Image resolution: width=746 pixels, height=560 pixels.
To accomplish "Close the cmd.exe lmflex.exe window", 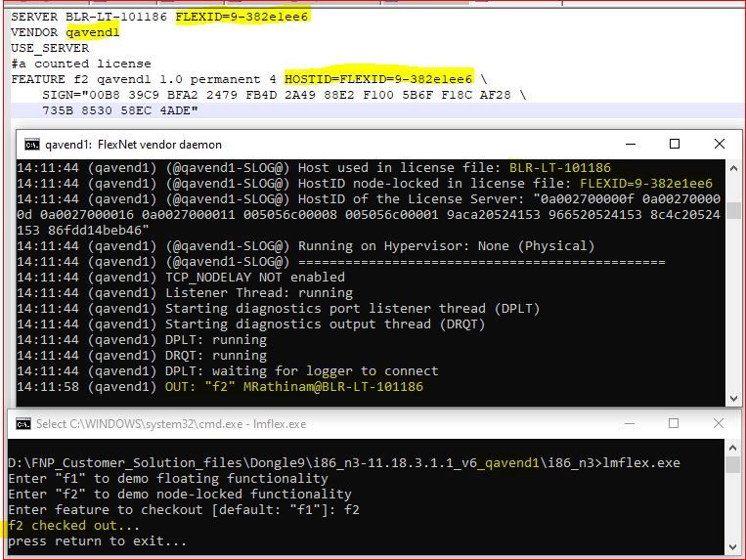I will 719,423.
